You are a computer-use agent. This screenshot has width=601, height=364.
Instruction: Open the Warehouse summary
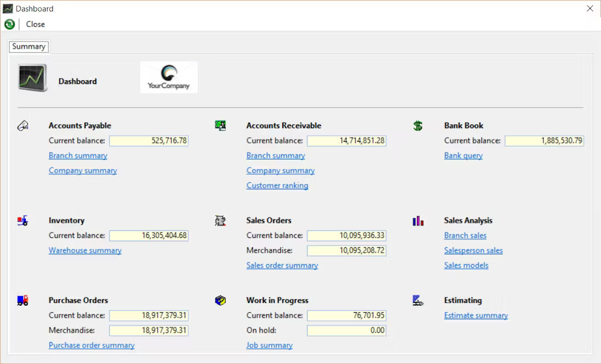tap(85, 250)
